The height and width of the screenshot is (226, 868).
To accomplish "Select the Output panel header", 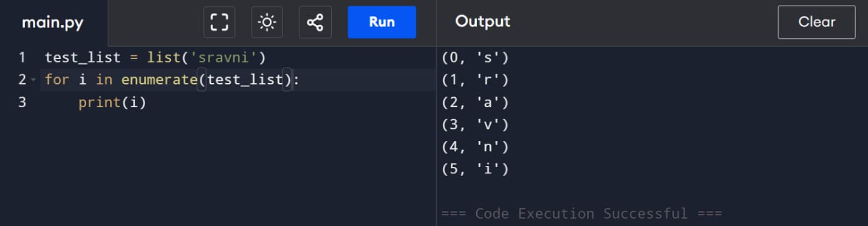I will (x=483, y=22).
